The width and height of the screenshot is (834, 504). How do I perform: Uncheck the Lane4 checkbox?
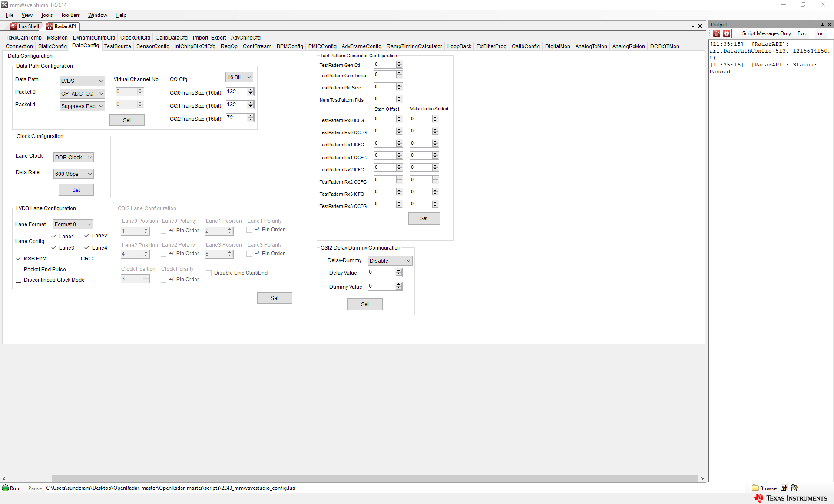click(x=87, y=248)
